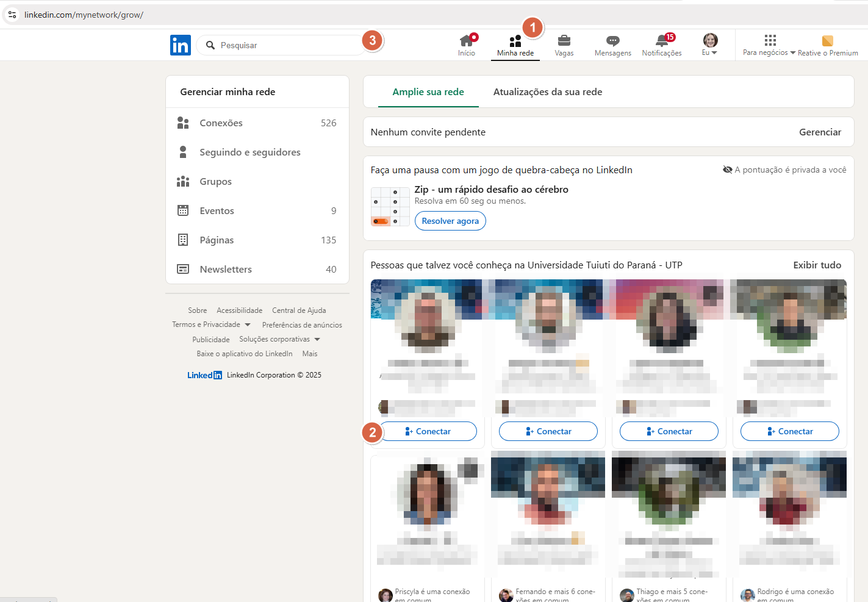The height and width of the screenshot is (602, 868).
Task: Click the Páginas building icon
Action: tap(183, 240)
